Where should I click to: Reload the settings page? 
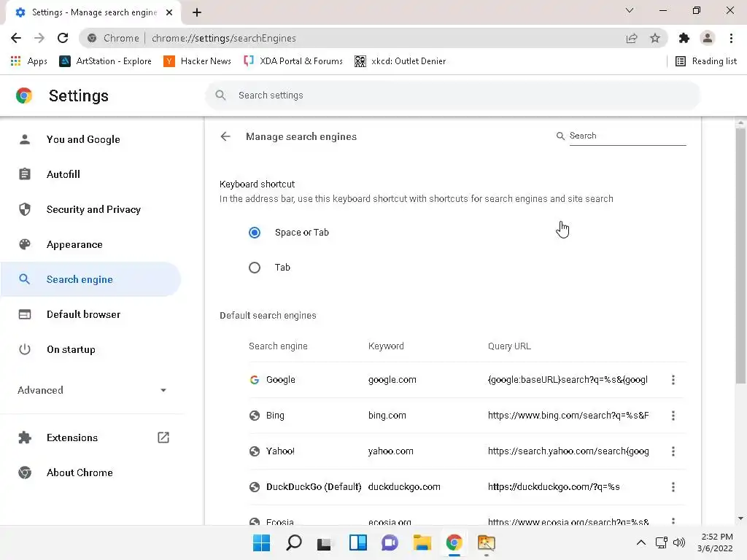tap(63, 38)
